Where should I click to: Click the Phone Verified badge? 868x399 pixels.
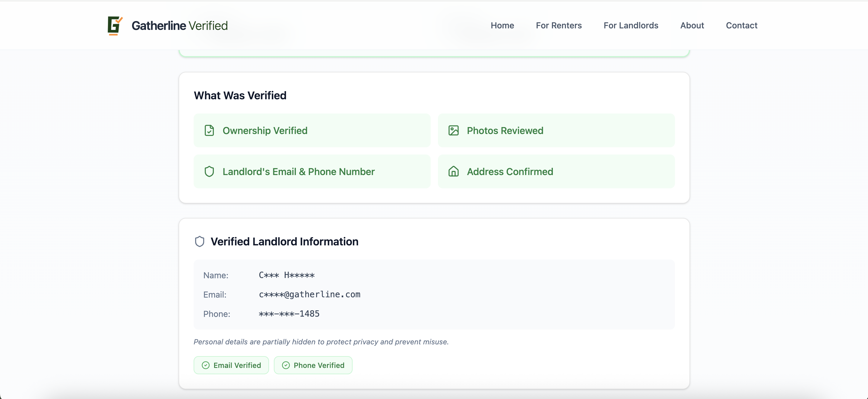coord(313,365)
